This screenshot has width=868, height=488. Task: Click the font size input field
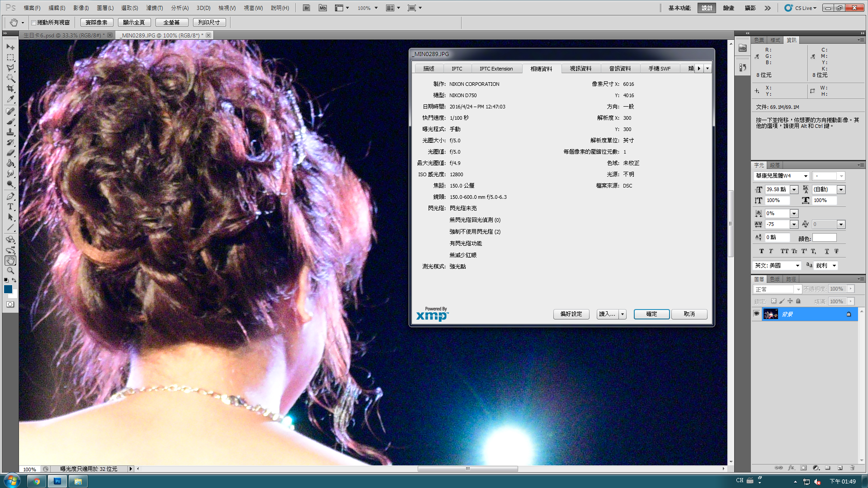778,189
